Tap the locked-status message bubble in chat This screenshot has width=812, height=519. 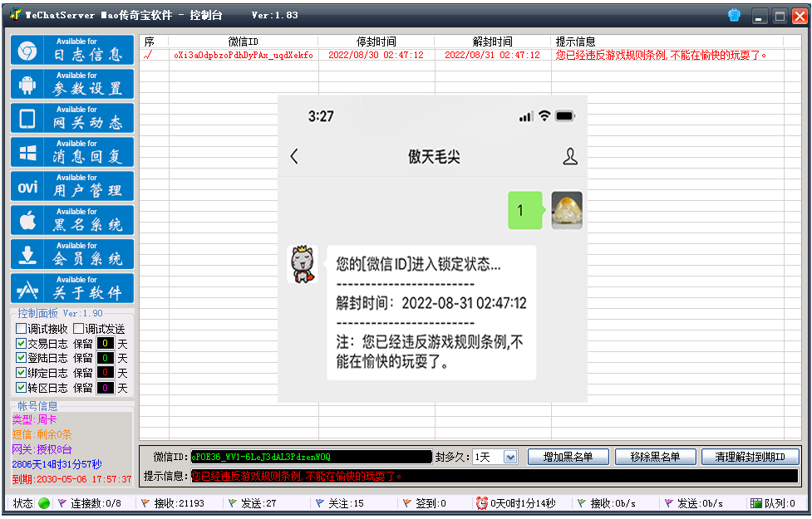click(x=431, y=313)
